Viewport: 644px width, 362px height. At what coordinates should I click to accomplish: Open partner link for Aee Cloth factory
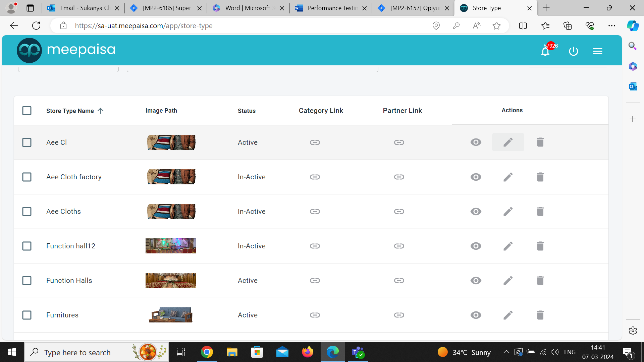pyautogui.click(x=399, y=177)
